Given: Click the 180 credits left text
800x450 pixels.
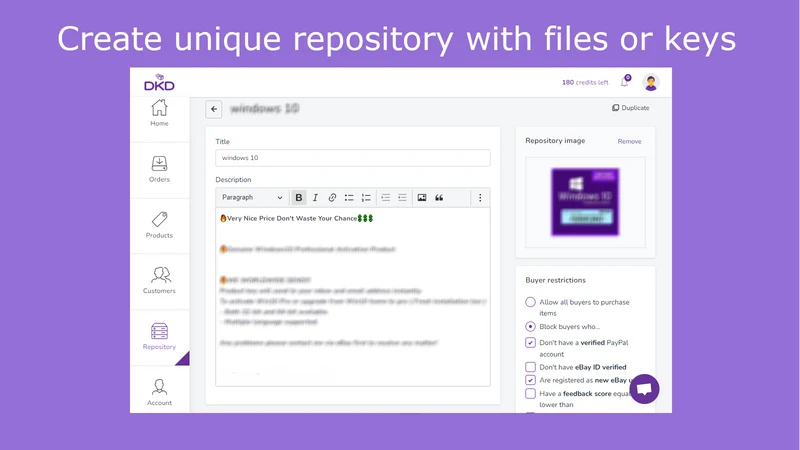Looking at the screenshot, I should [585, 82].
